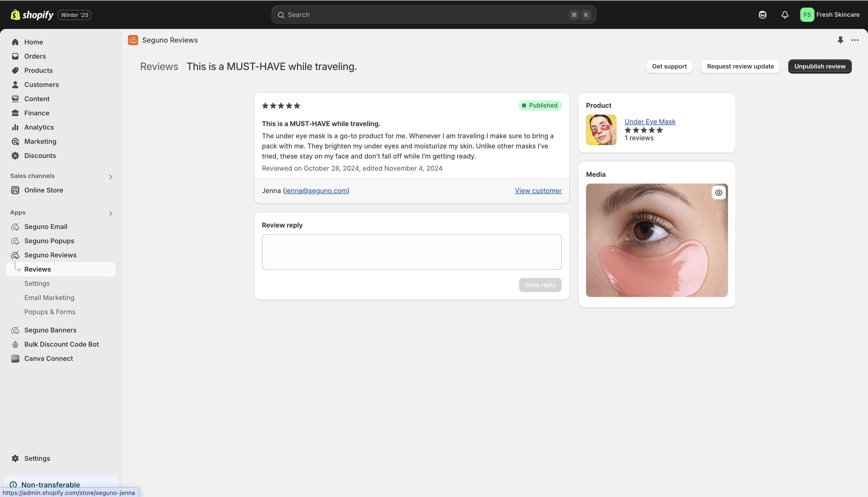The image size is (868, 497).
Task: Click the FS store avatar
Action: point(807,15)
